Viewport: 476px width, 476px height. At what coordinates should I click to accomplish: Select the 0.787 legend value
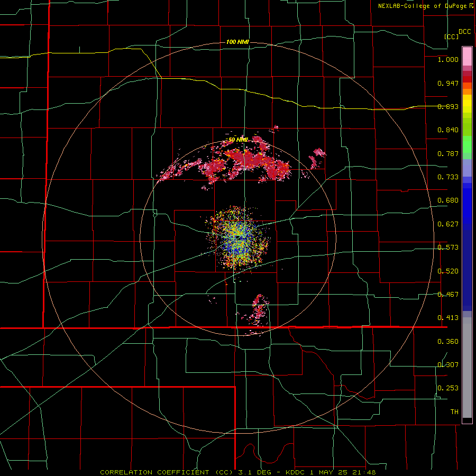tap(448, 153)
